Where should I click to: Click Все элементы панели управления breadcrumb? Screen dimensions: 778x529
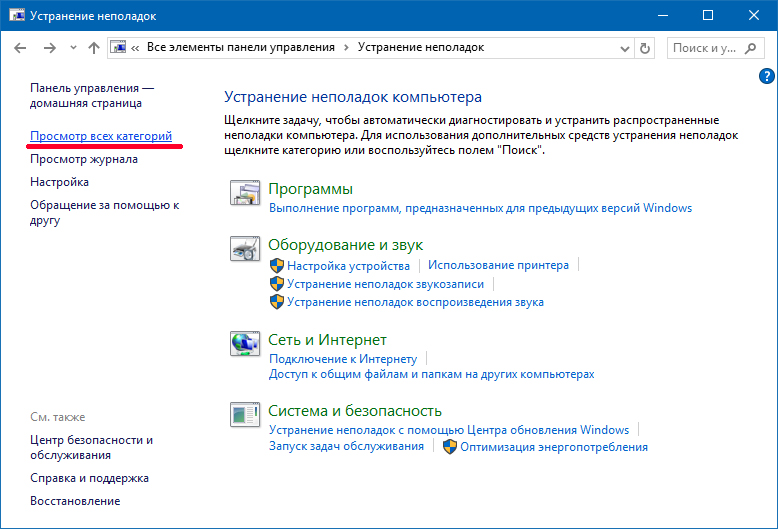(241, 47)
